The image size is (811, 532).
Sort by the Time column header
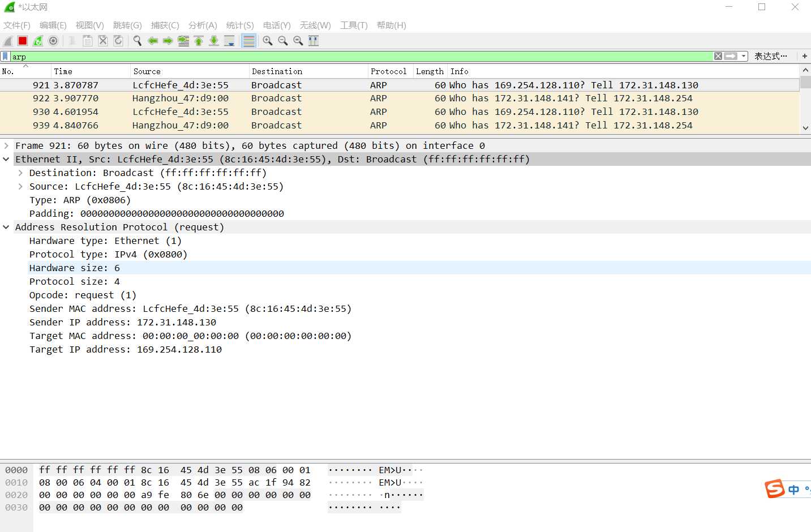[x=91, y=71]
